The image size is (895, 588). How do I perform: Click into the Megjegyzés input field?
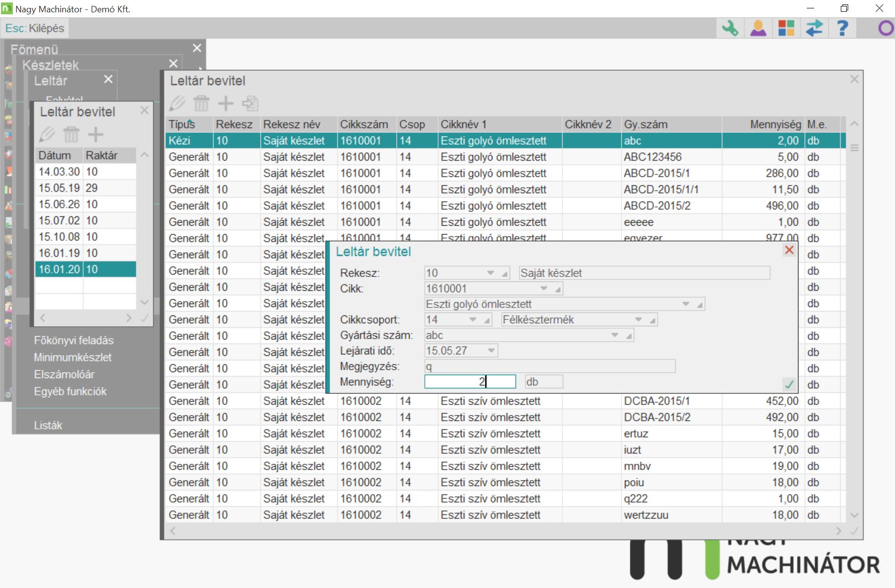[x=550, y=367]
